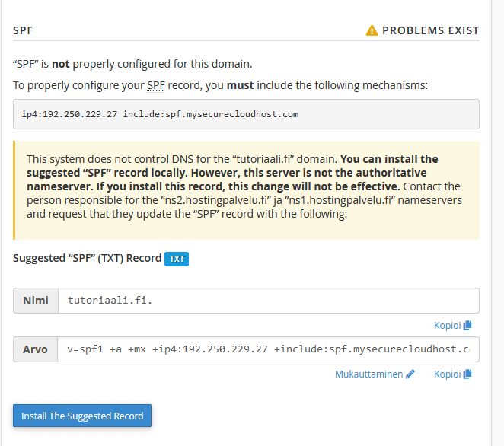Click the Arvo label beside the value field
The width and height of the screenshot is (504, 446).
pyautogui.click(x=36, y=349)
